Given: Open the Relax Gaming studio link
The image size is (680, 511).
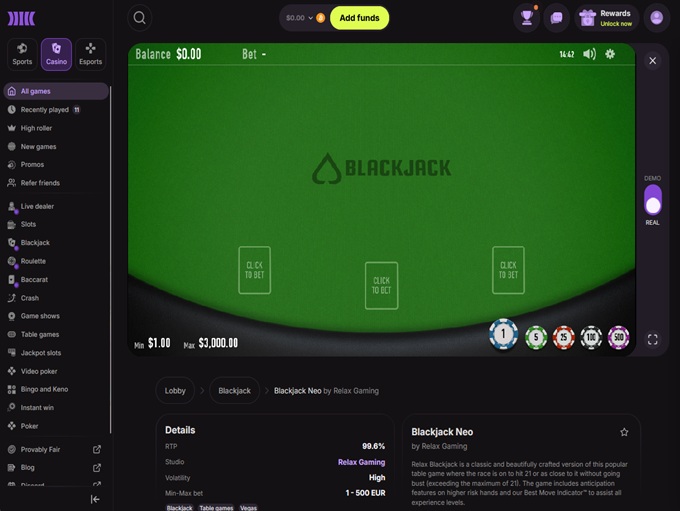Looking at the screenshot, I should click(x=361, y=462).
